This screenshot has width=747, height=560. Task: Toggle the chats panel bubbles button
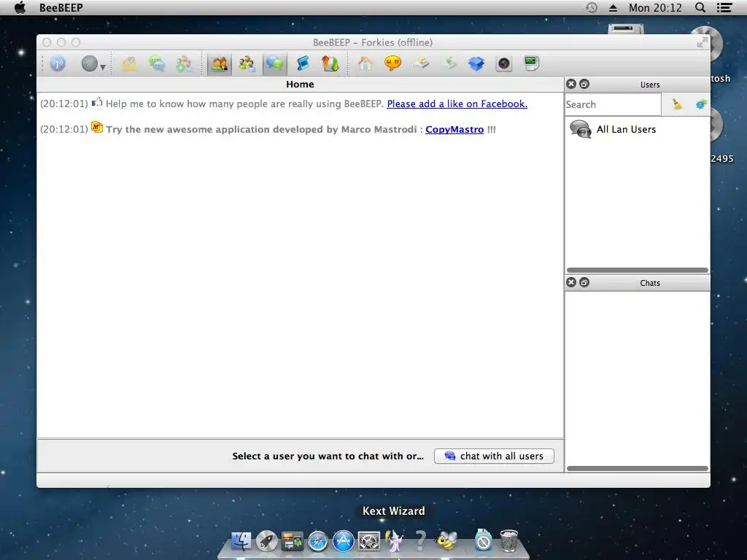click(x=274, y=63)
